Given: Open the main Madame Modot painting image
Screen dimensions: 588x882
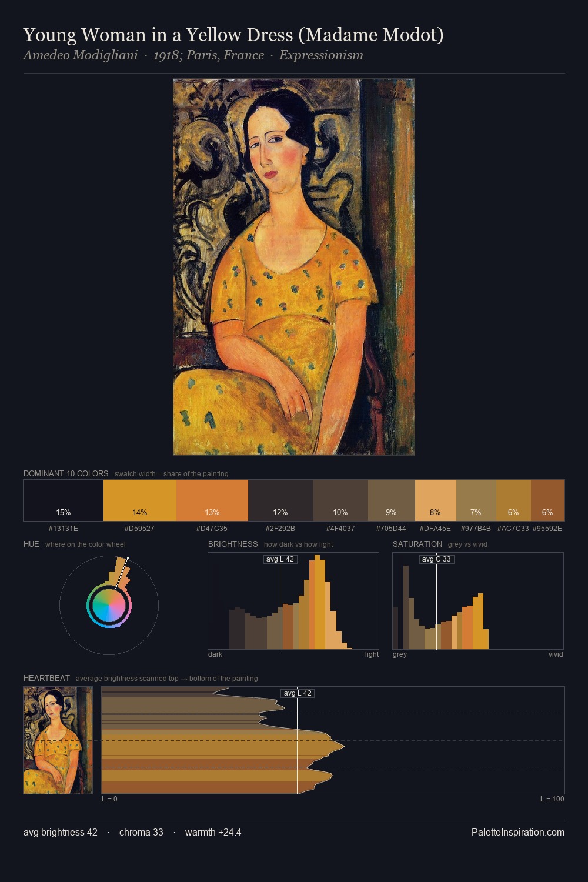Looking at the screenshot, I should [294, 267].
